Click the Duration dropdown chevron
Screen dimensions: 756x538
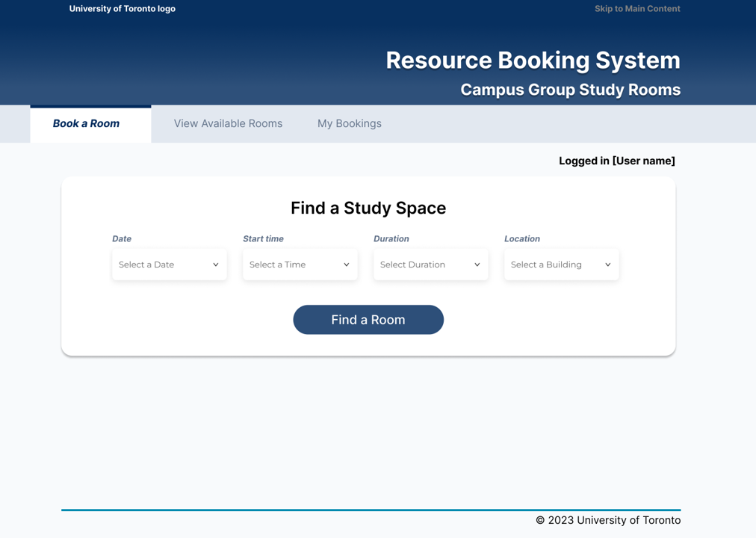[477, 264]
